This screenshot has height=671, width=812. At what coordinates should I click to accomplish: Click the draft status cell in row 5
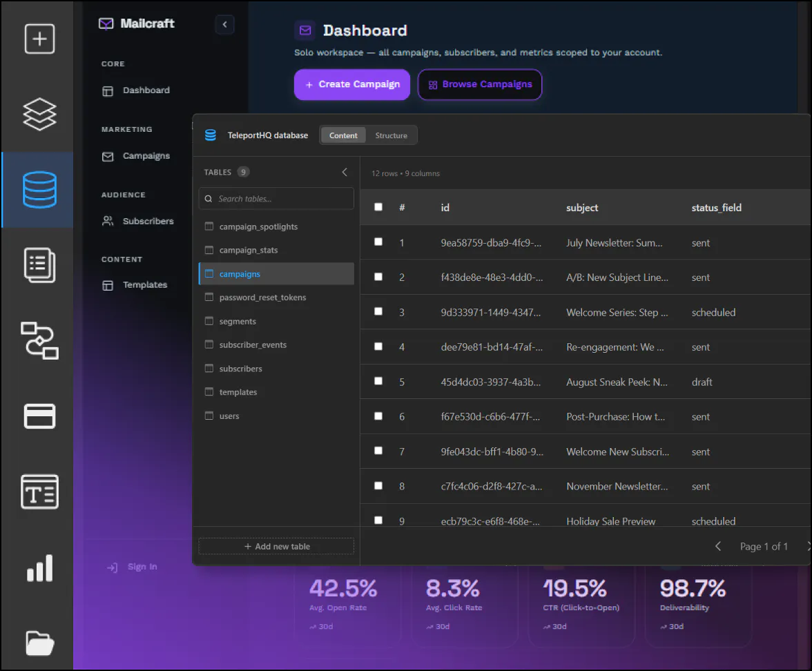[x=702, y=382]
